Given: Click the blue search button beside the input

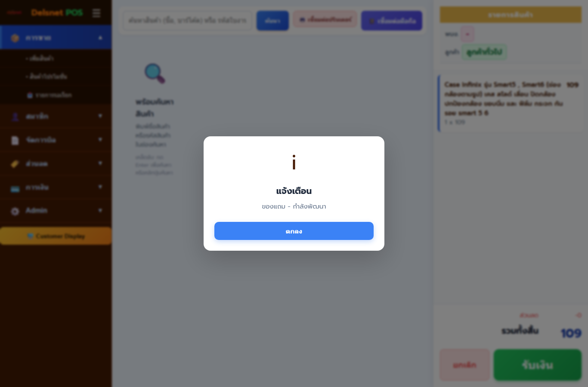Looking at the screenshot, I should [272, 21].
